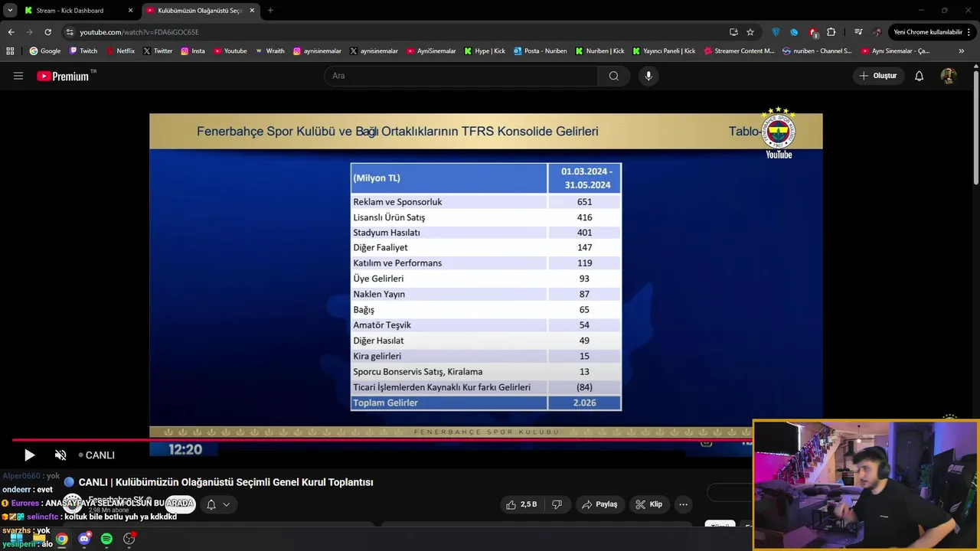
Task: Open YouTube hamburger guide menu
Action: (18, 76)
